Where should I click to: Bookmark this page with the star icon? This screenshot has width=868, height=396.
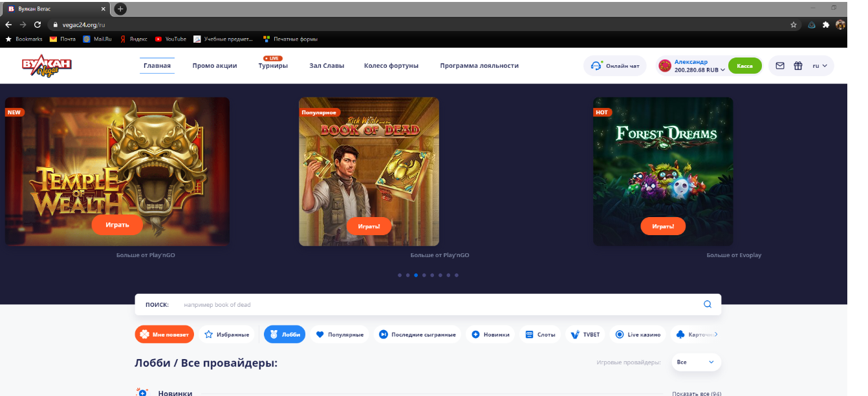coord(794,25)
